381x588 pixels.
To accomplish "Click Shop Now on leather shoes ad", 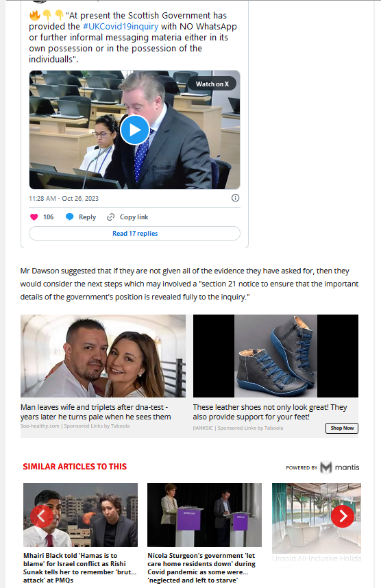I will (342, 428).
